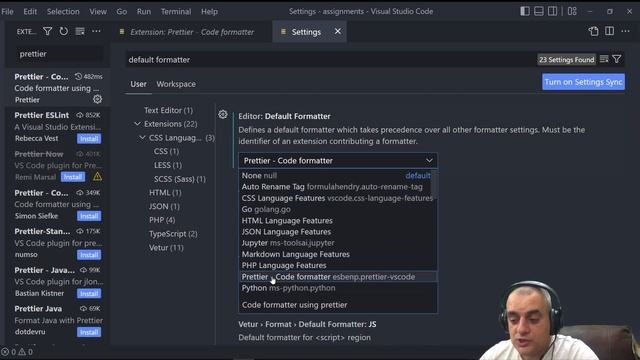Open gear icon beside Default Formatter setting
The width and height of the screenshot is (640, 360).
[222, 115]
